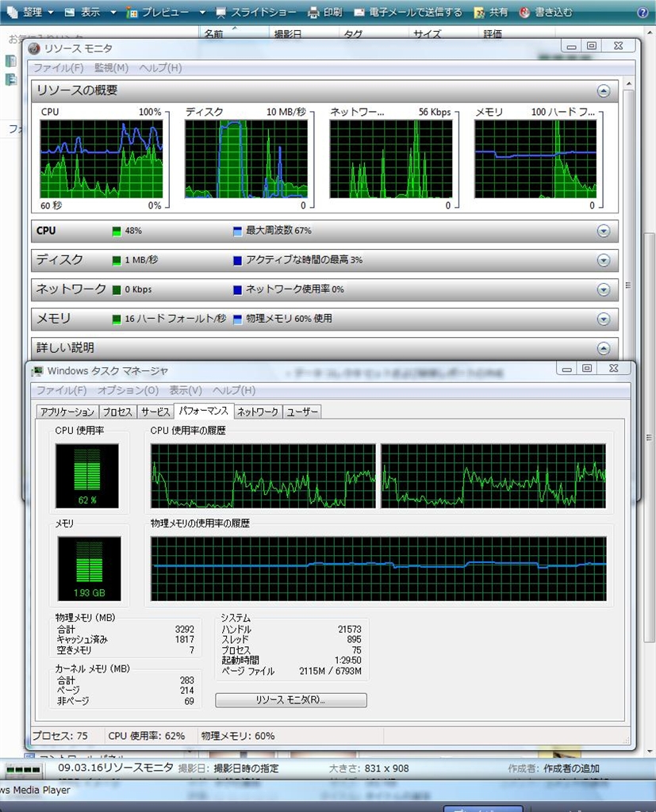The image size is (656, 812).
Task: Click the プレビュー preview toolbar button
Action: 159,12
